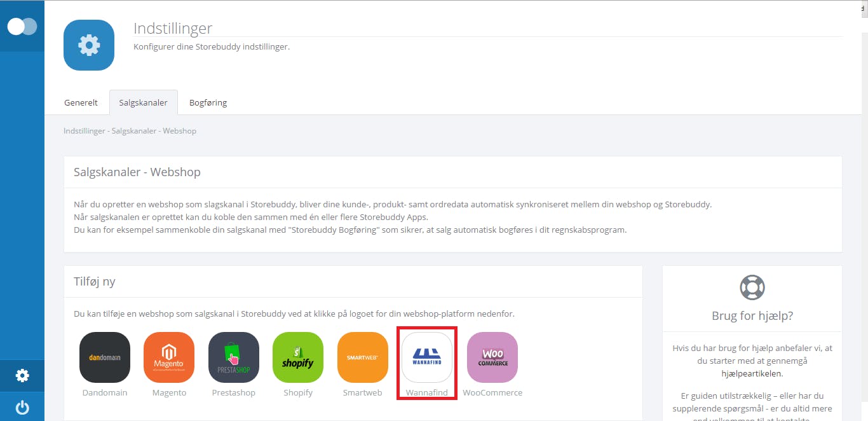Click the Indstillinger breadcrumb path
Viewport: 868px width, 421px height.
pyautogui.click(x=130, y=131)
